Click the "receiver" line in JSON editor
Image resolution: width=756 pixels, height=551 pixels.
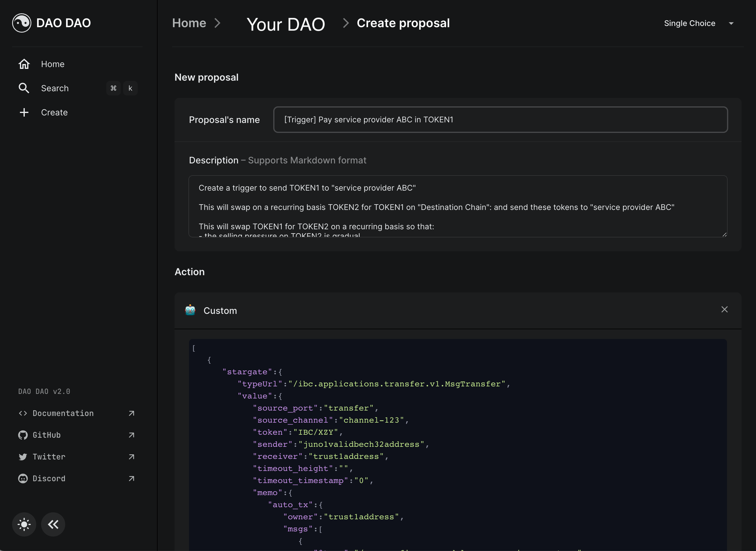(x=321, y=456)
